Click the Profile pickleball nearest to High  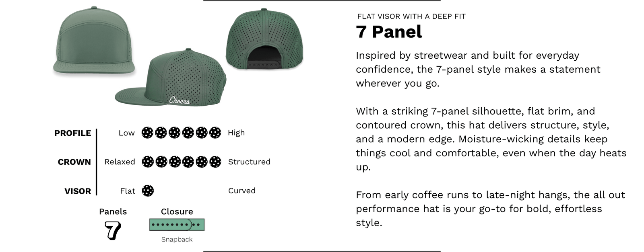pyautogui.click(x=215, y=133)
